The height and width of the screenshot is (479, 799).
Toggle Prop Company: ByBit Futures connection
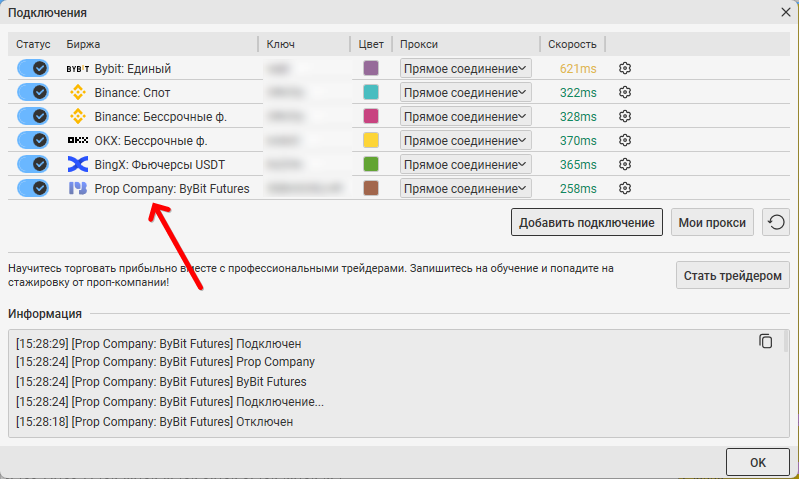33,188
